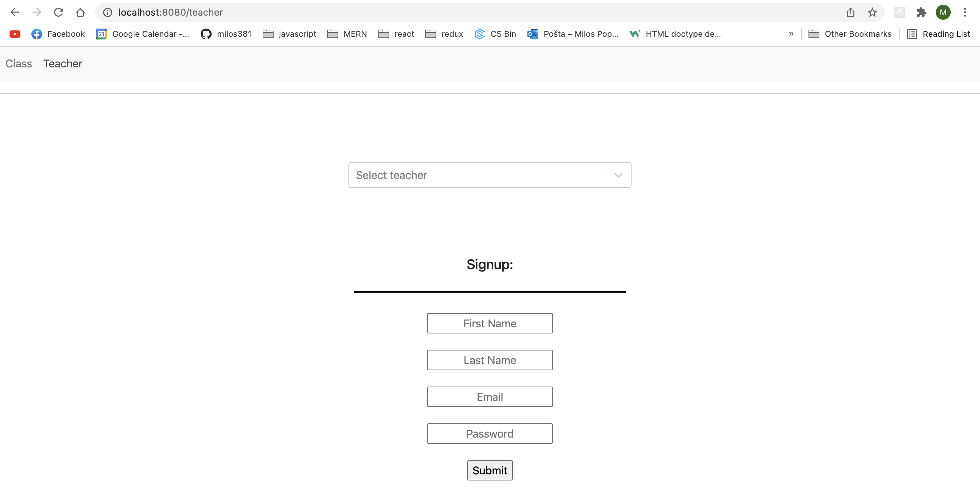Bookmark this page with star icon
980x490 pixels.
point(872,12)
